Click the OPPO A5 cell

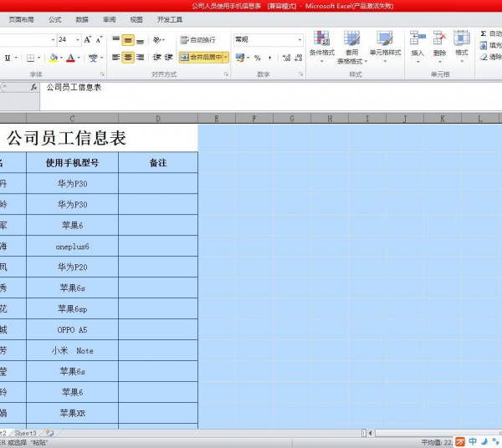pyautogui.click(x=72, y=329)
